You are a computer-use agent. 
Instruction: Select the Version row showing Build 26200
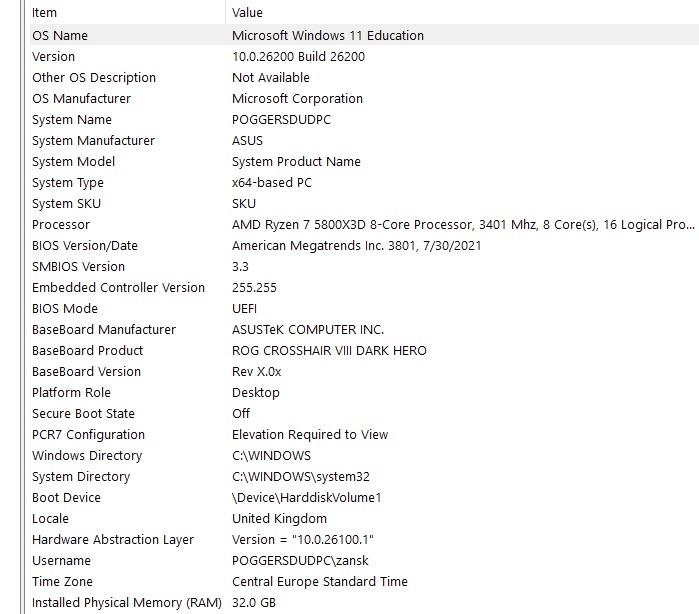(54, 56)
